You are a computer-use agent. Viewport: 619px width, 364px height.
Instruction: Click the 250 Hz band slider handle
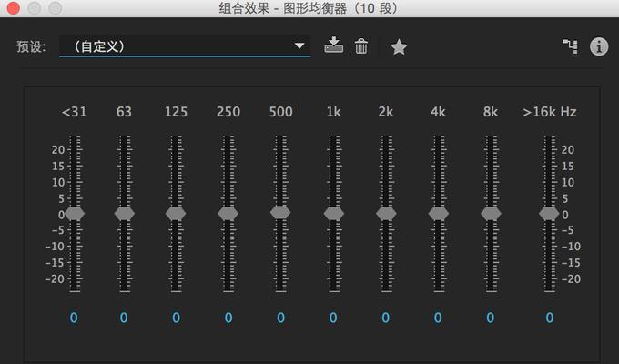click(x=228, y=214)
